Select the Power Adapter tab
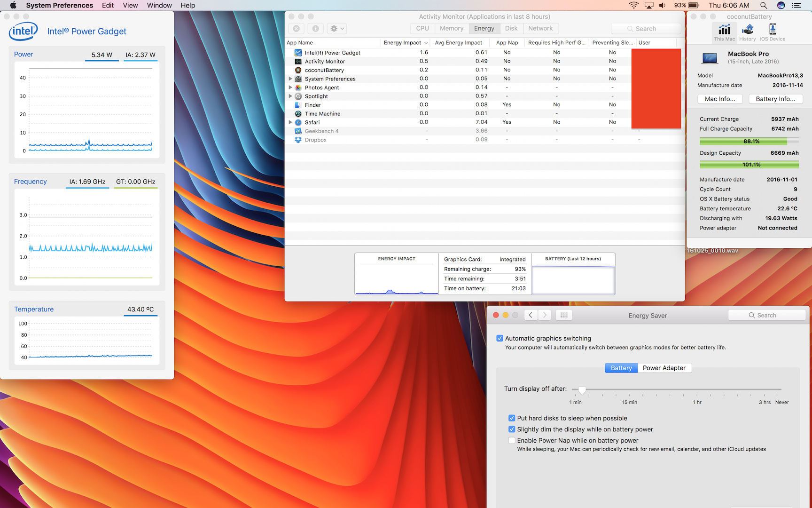This screenshot has width=812, height=508. pos(664,368)
